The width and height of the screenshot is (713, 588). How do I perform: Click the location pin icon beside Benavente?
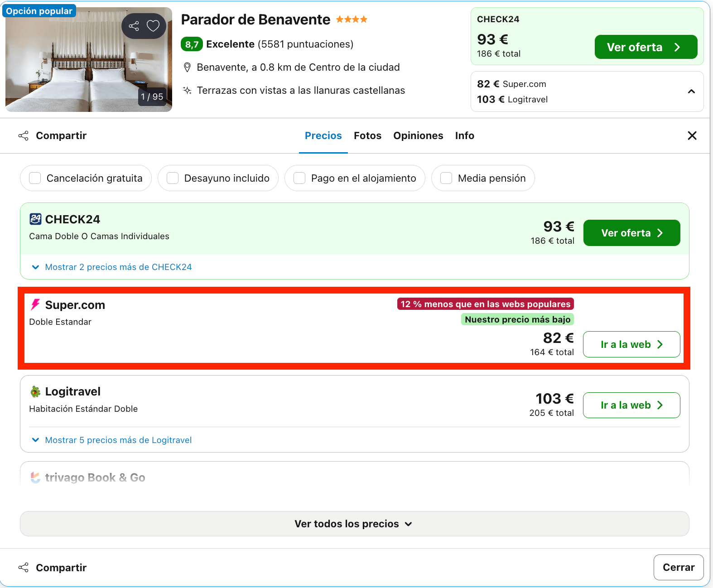point(187,67)
